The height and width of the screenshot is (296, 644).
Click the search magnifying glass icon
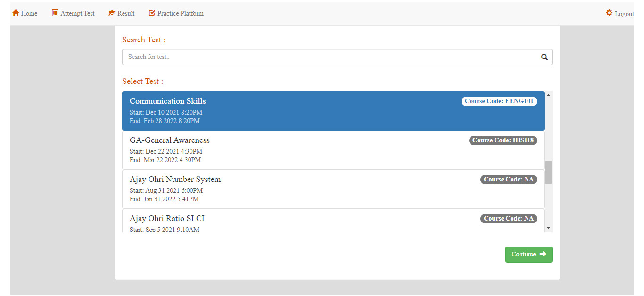click(x=544, y=57)
